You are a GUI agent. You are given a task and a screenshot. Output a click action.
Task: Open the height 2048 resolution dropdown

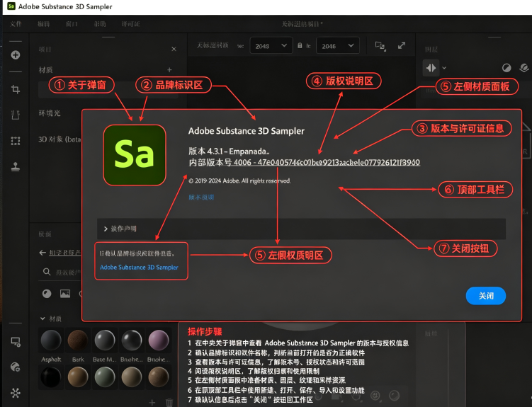(337, 45)
